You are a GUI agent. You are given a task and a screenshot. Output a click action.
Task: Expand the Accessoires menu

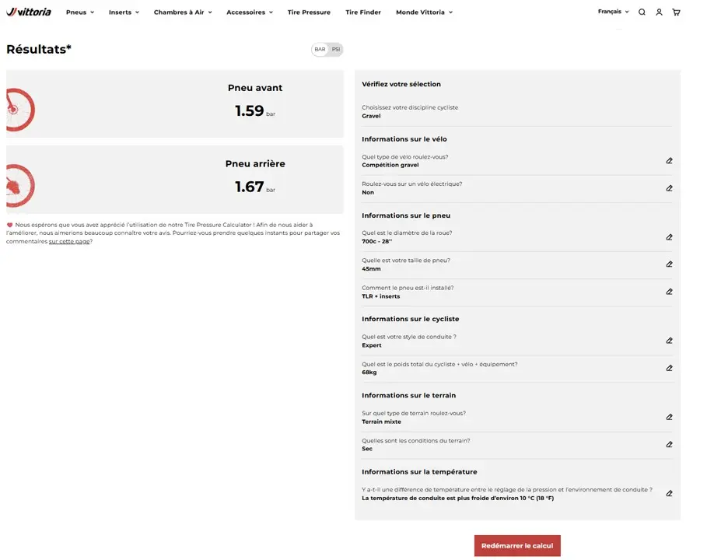pyautogui.click(x=250, y=12)
